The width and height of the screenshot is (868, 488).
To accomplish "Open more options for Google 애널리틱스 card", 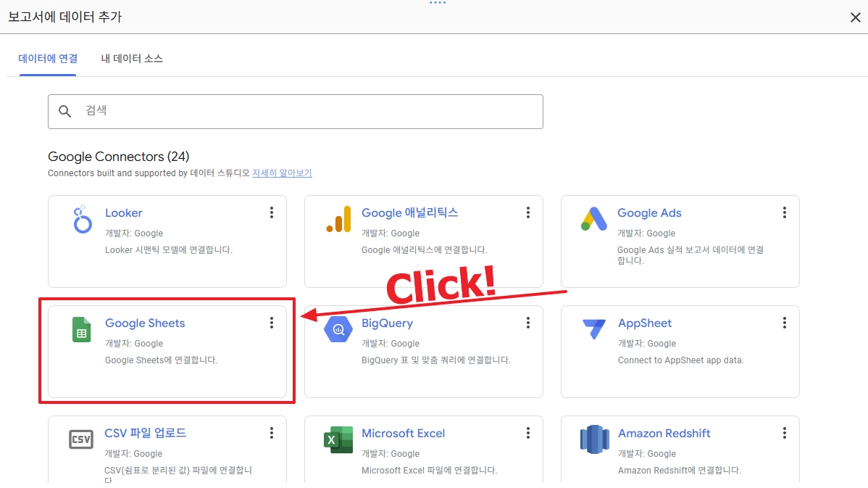I will (x=528, y=212).
